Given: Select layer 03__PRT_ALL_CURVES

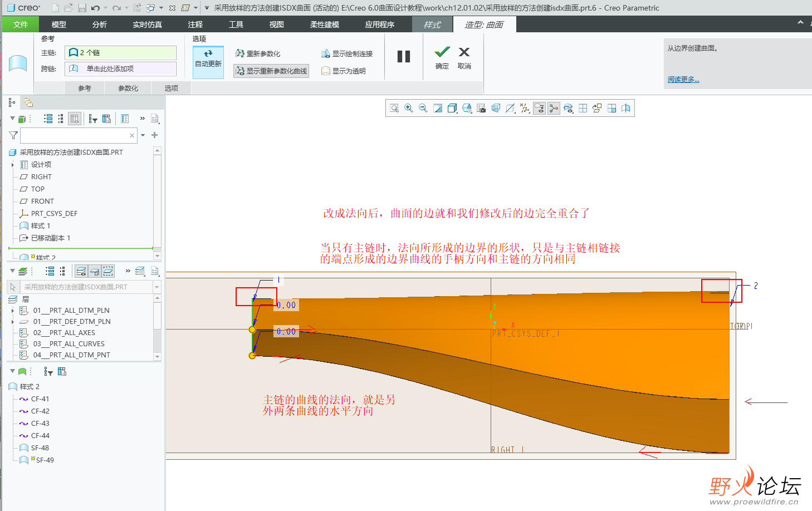Looking at the screenshot, I should pyautogui.click(x=69, y=343).
